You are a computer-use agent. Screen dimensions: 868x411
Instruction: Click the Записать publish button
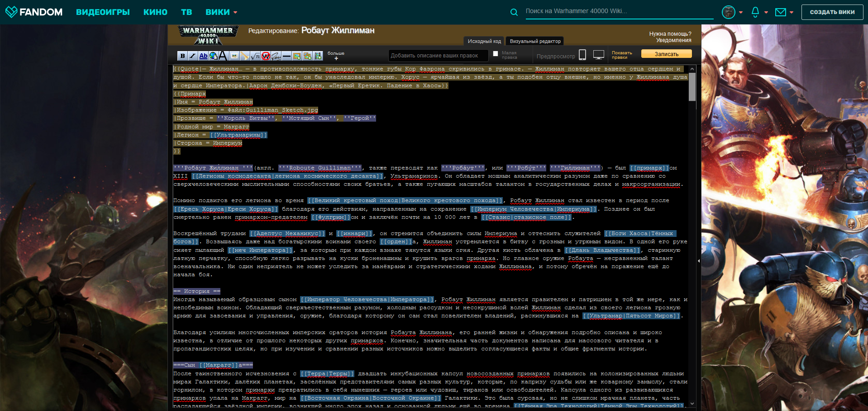pyautogui.click(x=667, y=54)
